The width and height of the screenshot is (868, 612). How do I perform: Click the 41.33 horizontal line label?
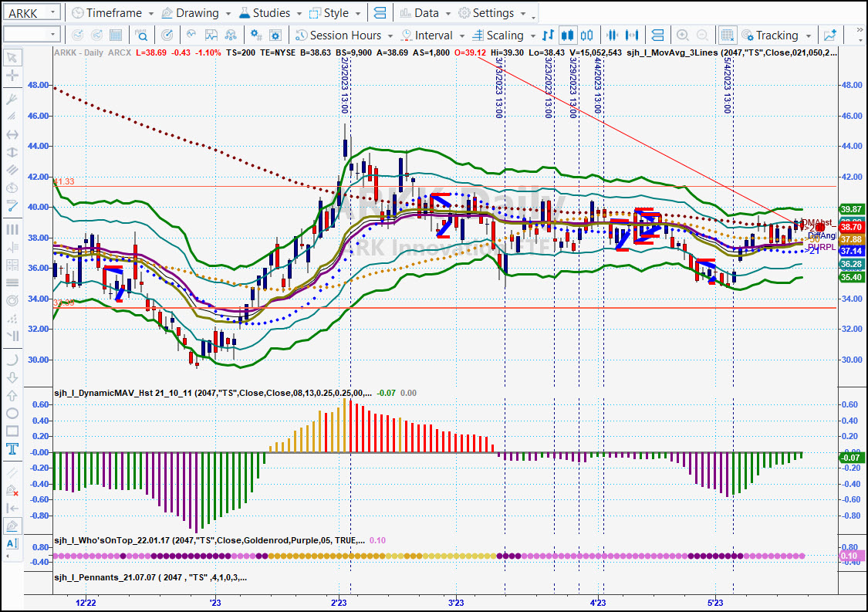click(x=64, y=181)
